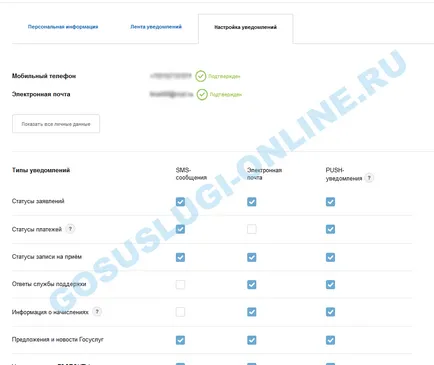Click the Статусы записи на приём label

tap(47, 257)
